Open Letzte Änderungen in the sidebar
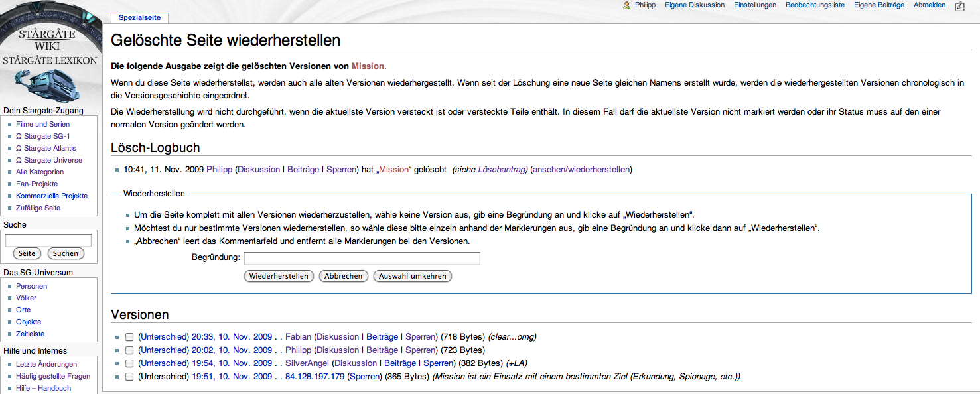 coord(46,365)
